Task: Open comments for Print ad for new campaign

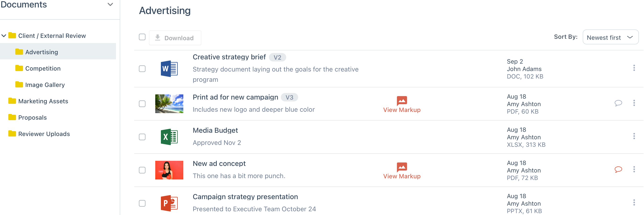Action: pyautogui.click(x=618, y=103)
